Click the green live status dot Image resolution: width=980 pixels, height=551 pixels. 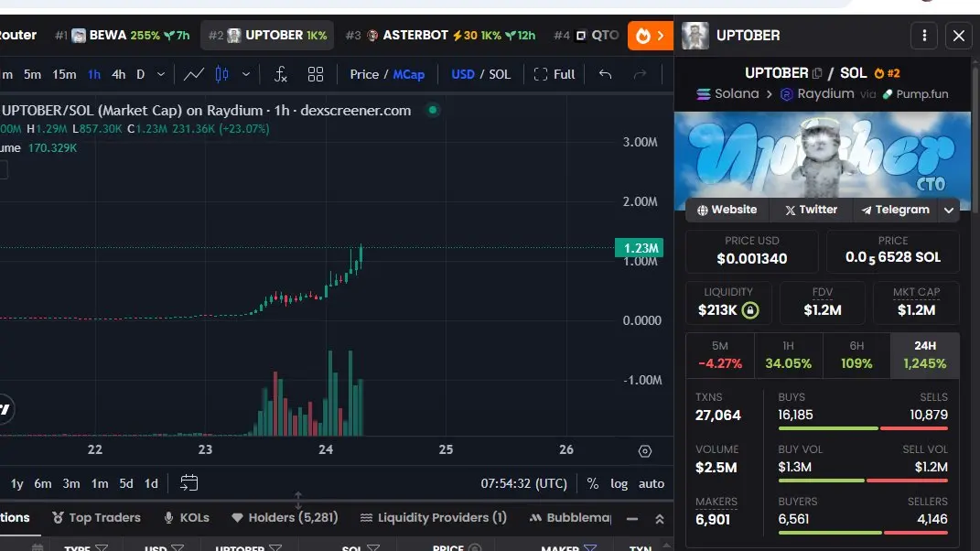(433, 110)
